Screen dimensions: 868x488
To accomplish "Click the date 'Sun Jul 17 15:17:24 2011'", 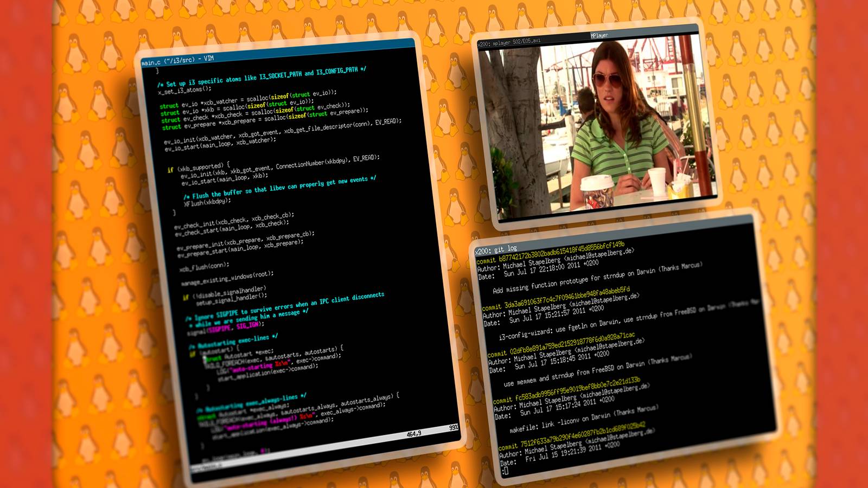I will click(x=558, y=407).
